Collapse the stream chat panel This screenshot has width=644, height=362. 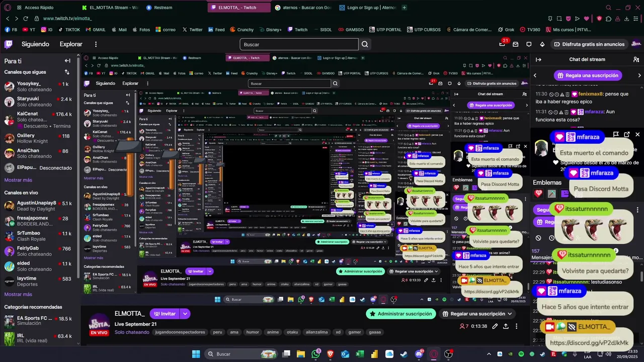(x=538, y=59)
